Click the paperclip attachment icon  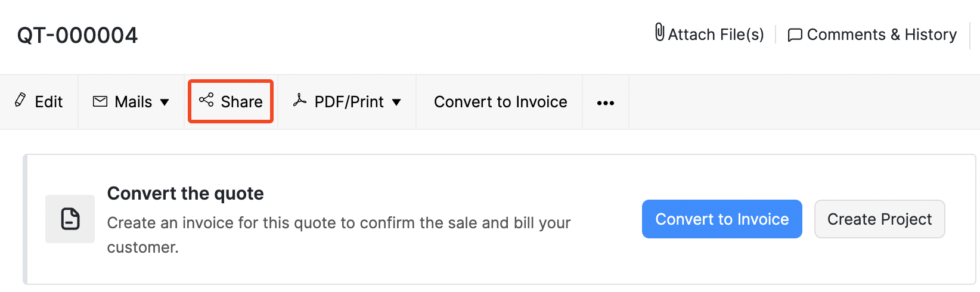coord(659,32)
